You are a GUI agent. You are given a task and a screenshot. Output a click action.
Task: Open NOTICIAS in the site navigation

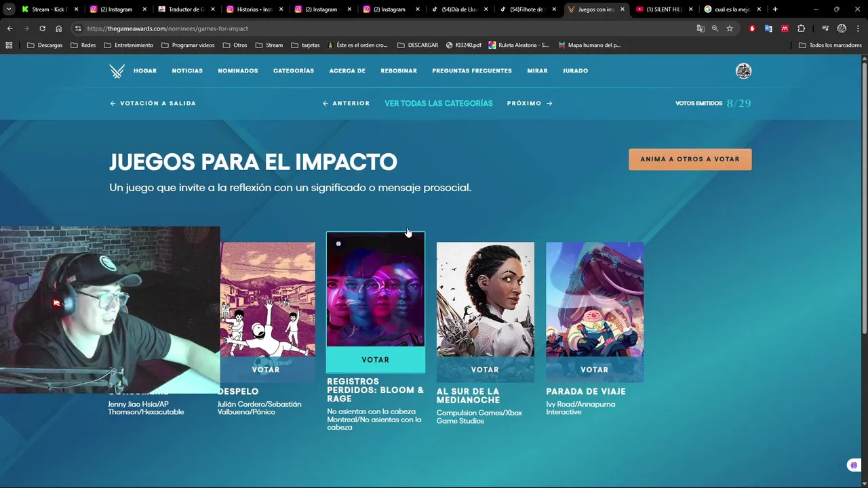187,71
